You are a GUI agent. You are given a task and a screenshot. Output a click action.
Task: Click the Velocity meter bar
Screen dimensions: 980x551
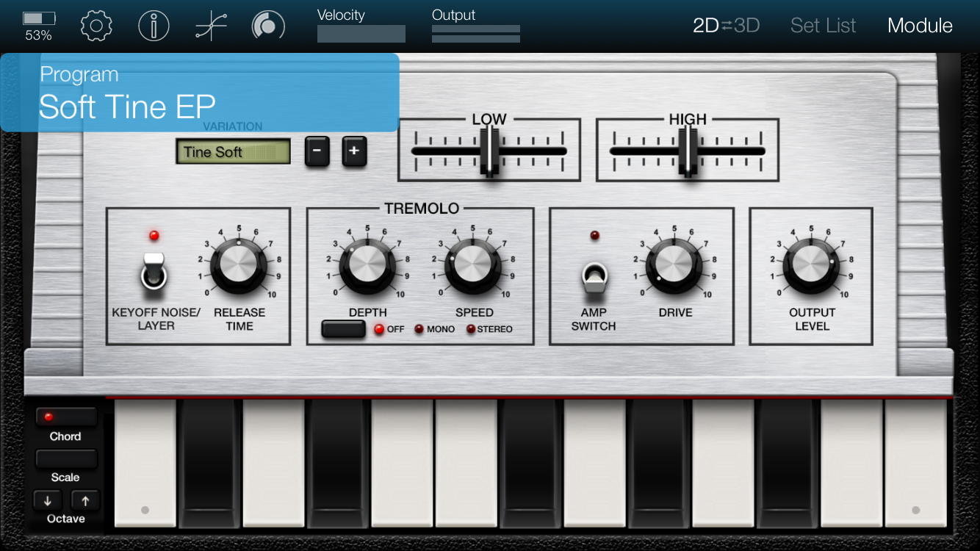point(361,34)
